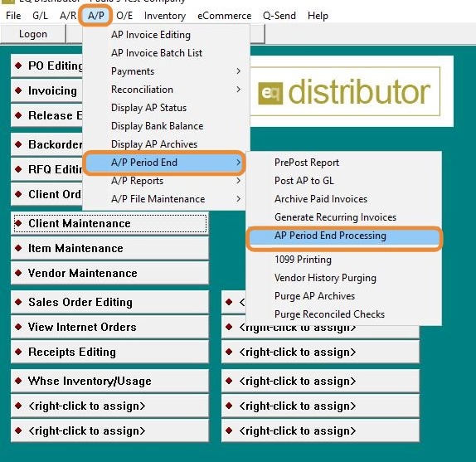
Task: Click the Invoicing shortcut button
Action: point(46,90)
